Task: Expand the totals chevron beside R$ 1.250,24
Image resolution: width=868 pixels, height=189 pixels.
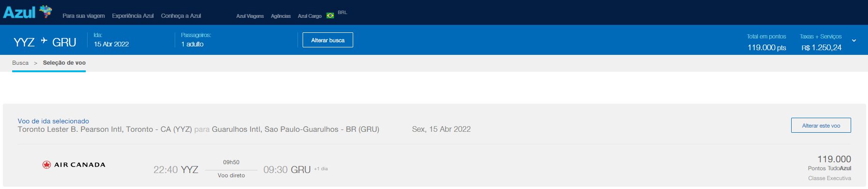Action: pyautogui.click(x=854, y=41)
